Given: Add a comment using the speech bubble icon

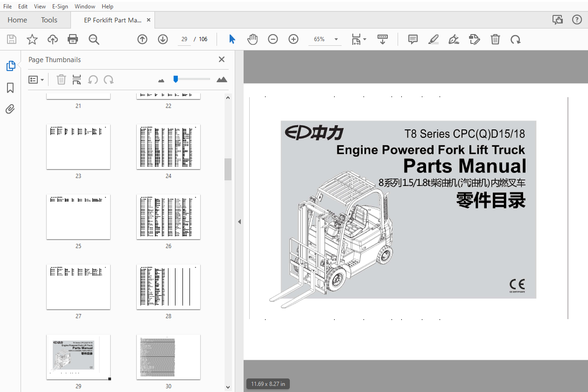Looking at the screenshot, I should pyautogui.click(x=413, y=39).
